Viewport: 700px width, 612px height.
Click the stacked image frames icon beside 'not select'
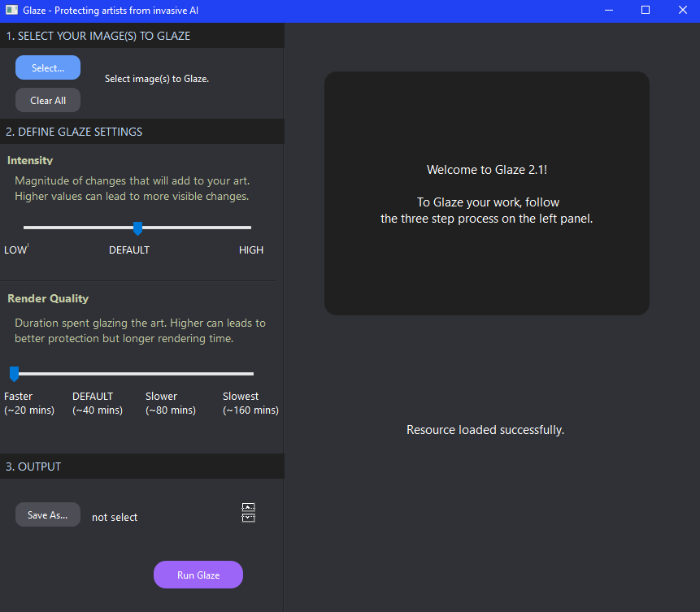click(x=248, y=513)
